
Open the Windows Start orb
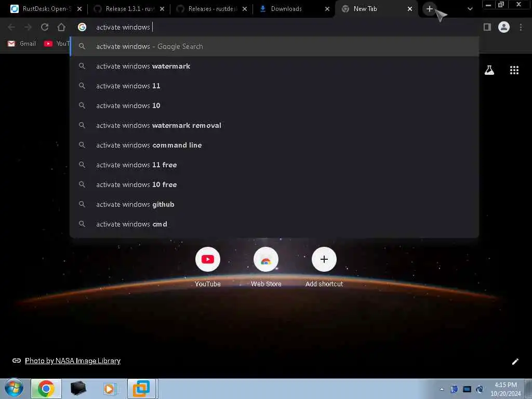[x=14, y=389]
